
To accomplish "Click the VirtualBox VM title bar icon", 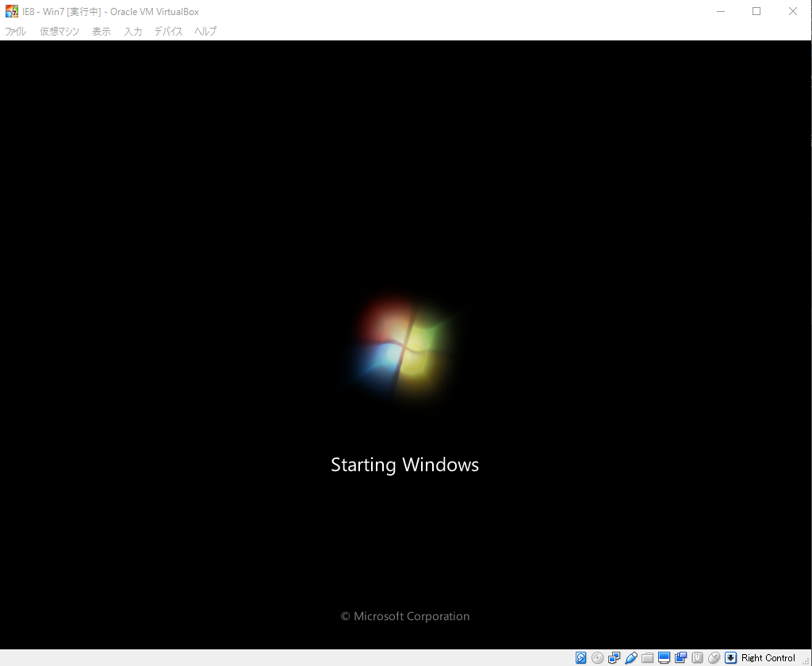I will pyautogui.click(x=11, y=11).
